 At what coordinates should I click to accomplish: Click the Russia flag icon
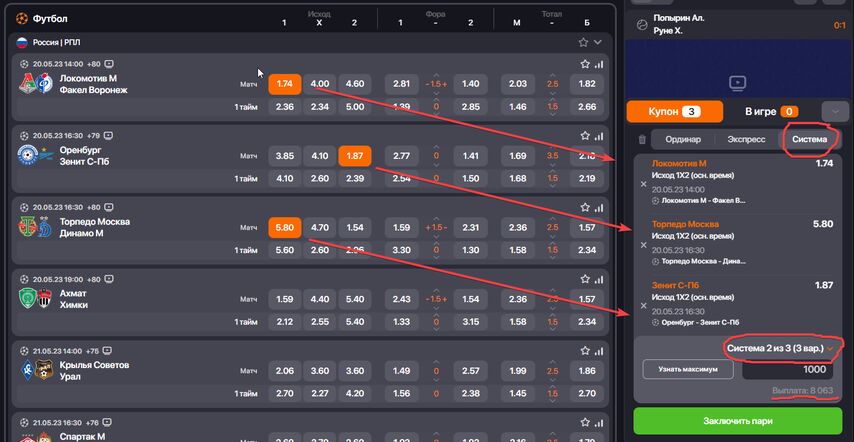click(22, 42)
